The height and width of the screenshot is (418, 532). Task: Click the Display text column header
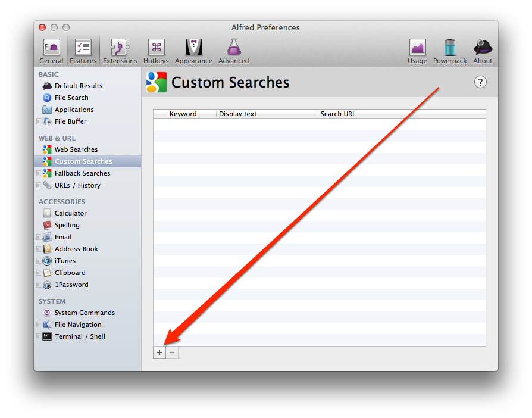267,114
